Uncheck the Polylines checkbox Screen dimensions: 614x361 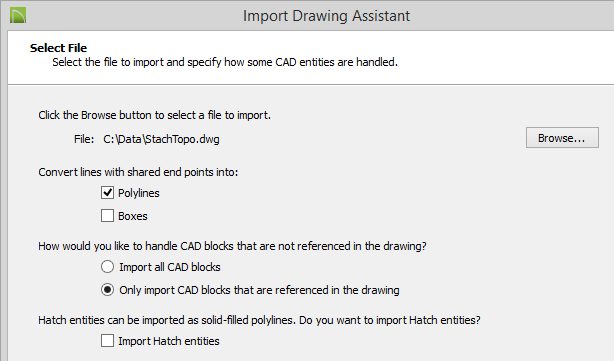click(x=107, y=193)
